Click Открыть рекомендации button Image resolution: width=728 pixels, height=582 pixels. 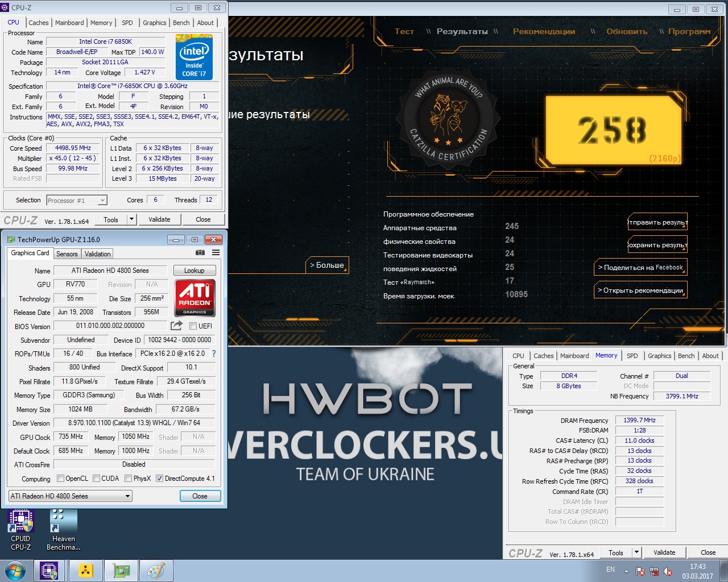[x=640, y=290]
